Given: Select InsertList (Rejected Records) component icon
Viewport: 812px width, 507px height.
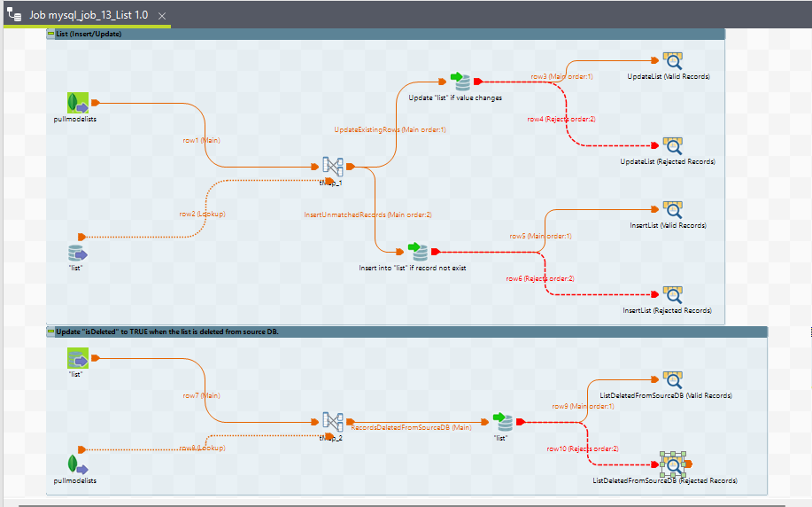Looking at the screenshot, I should [x=672, y=294].
